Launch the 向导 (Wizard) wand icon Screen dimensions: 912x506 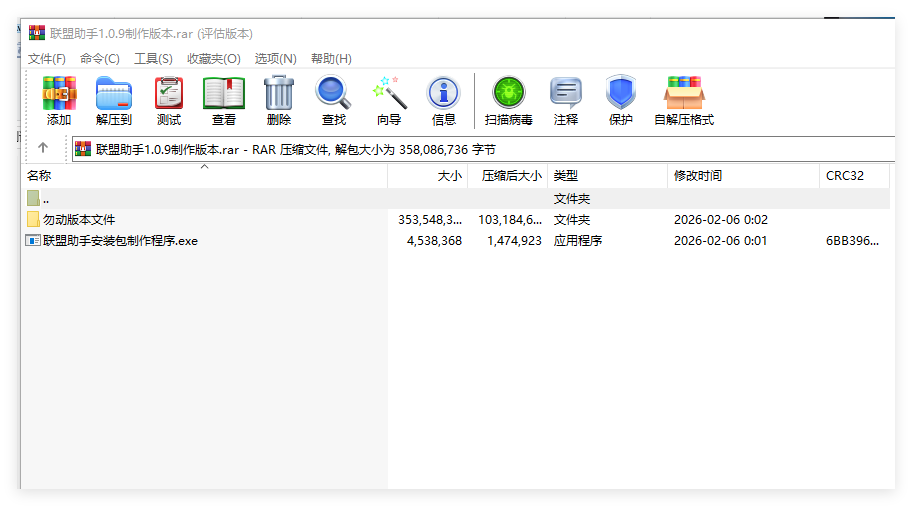[x=389, y=93]
